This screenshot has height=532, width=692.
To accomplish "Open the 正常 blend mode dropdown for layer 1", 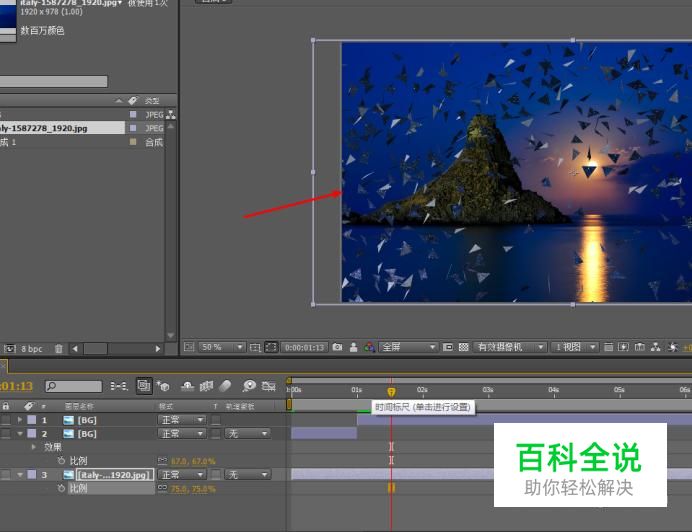I will pyautogui.click(x=182, y=420).
